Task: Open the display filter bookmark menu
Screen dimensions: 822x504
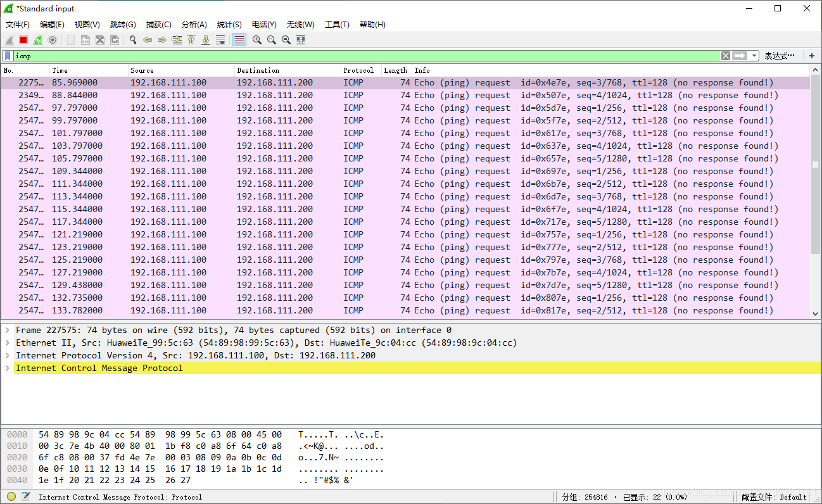Action: [x=8, y=56]
